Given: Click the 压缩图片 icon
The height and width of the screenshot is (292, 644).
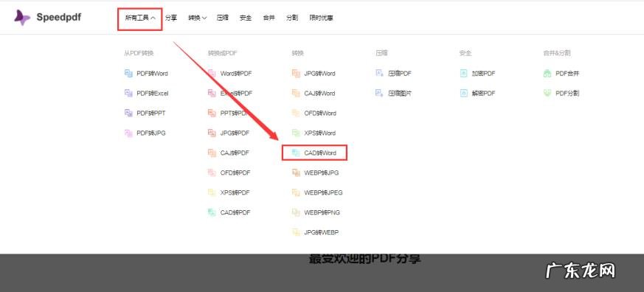Looking at the screenshot, I should [379, 93].
